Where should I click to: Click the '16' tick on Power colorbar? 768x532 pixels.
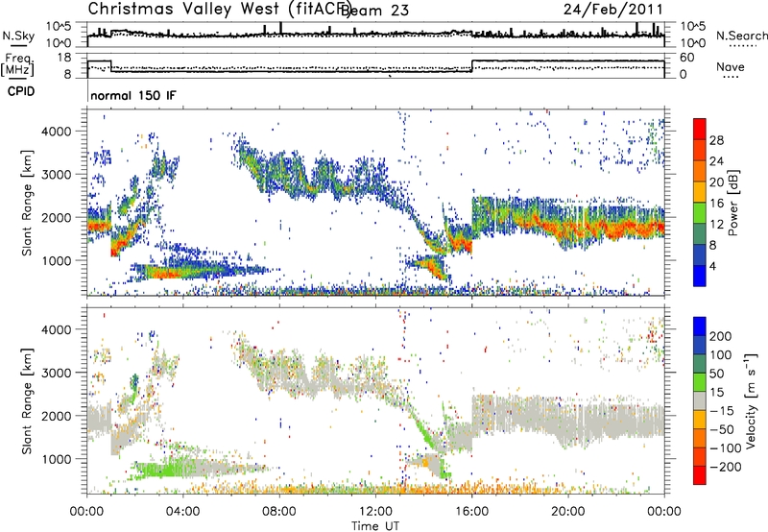716,204
